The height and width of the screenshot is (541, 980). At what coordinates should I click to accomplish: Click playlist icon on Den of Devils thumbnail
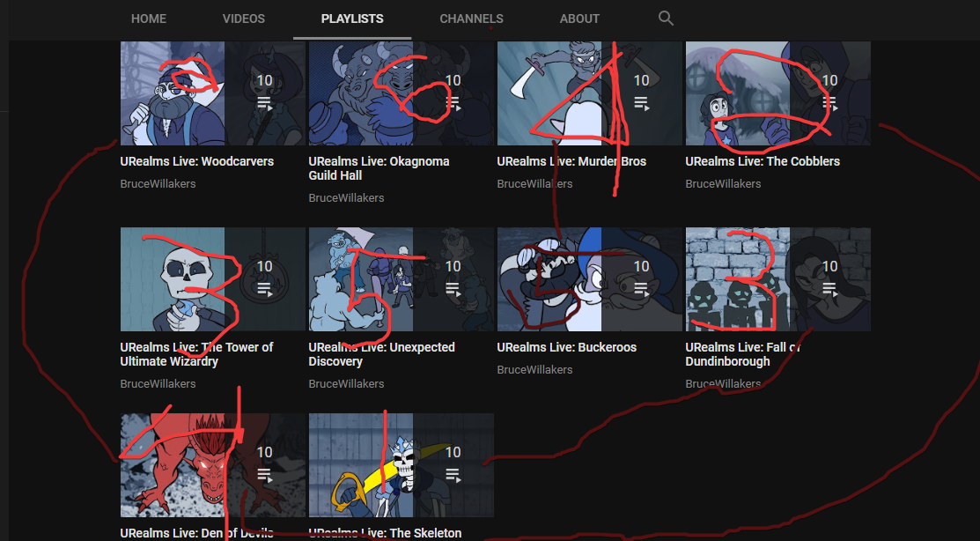pos(265,475)
